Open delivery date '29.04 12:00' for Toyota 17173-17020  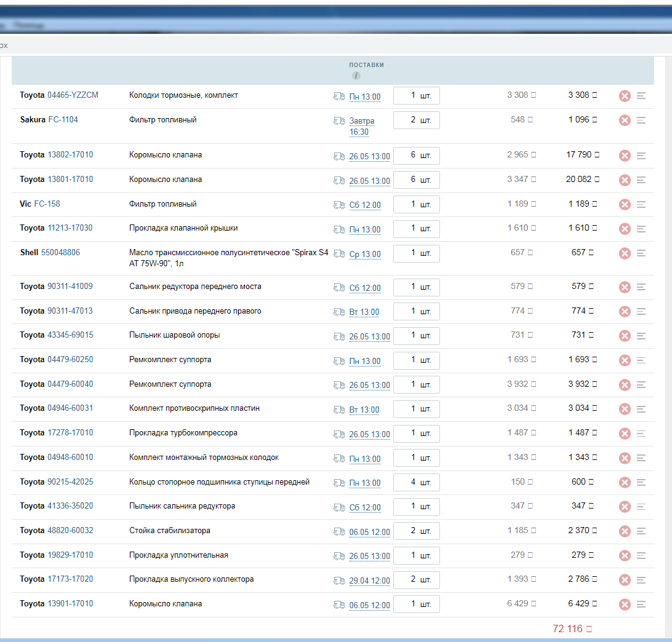coord(369,581)
